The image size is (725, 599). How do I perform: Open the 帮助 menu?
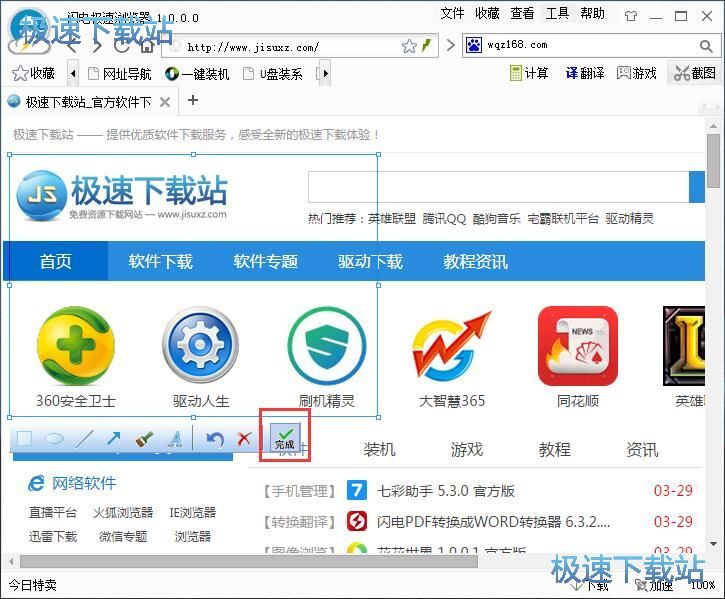pos(592,13)
